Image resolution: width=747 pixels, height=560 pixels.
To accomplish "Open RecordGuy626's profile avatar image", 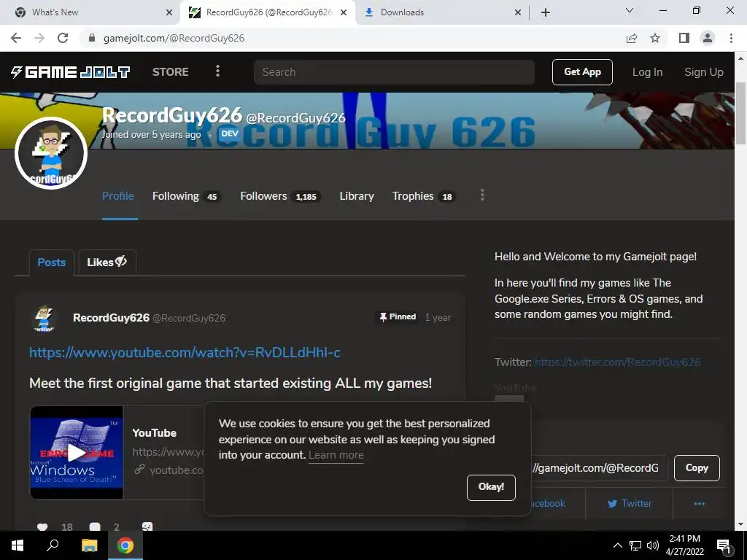I will (x=51, y=153).
